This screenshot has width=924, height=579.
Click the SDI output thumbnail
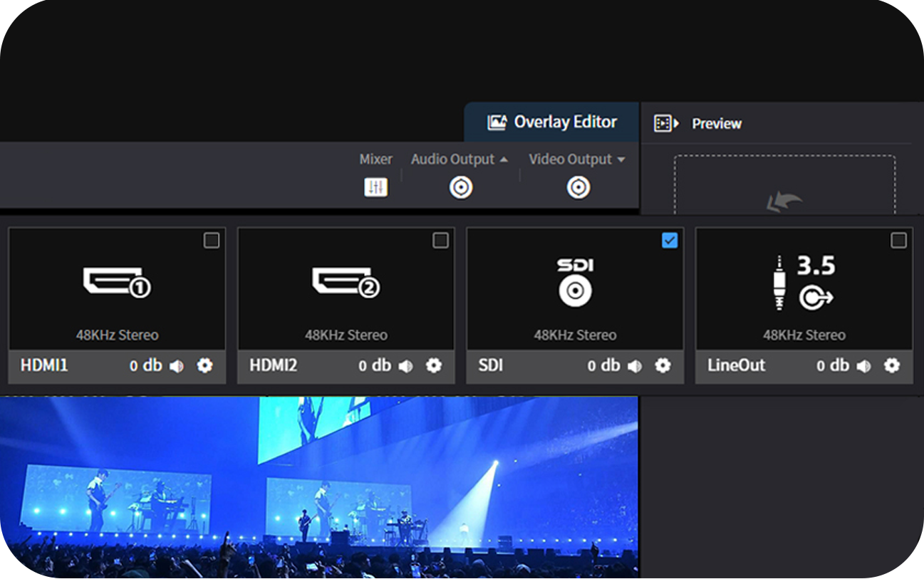click(575, 288)
